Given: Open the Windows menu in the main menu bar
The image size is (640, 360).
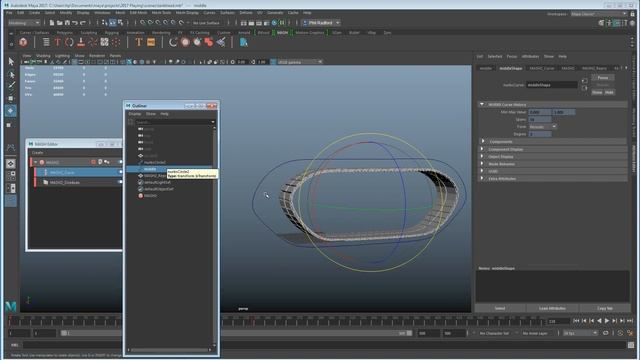Looking at the screenshot, I should 102,13.
